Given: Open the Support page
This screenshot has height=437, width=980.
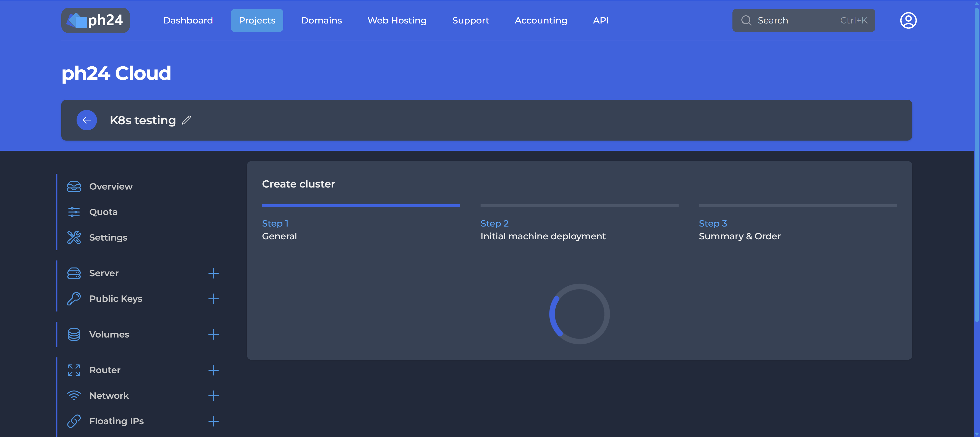Looking at the screenshot, I should 470,20.
